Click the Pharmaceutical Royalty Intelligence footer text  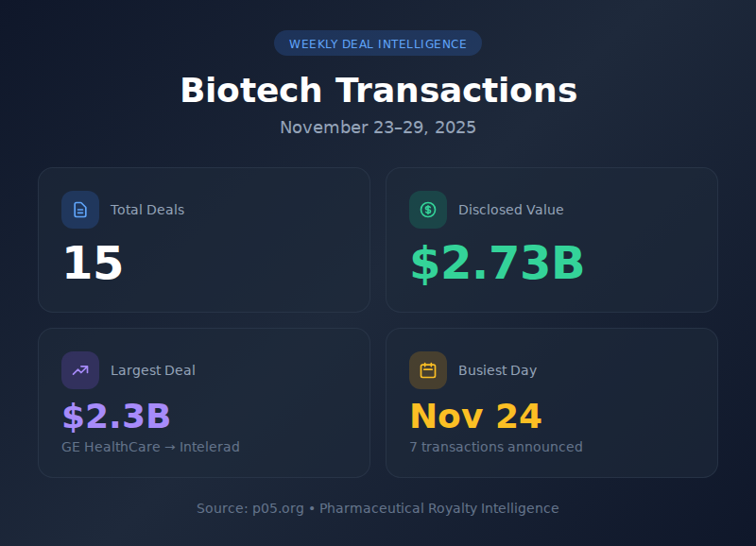click(439, 508)
